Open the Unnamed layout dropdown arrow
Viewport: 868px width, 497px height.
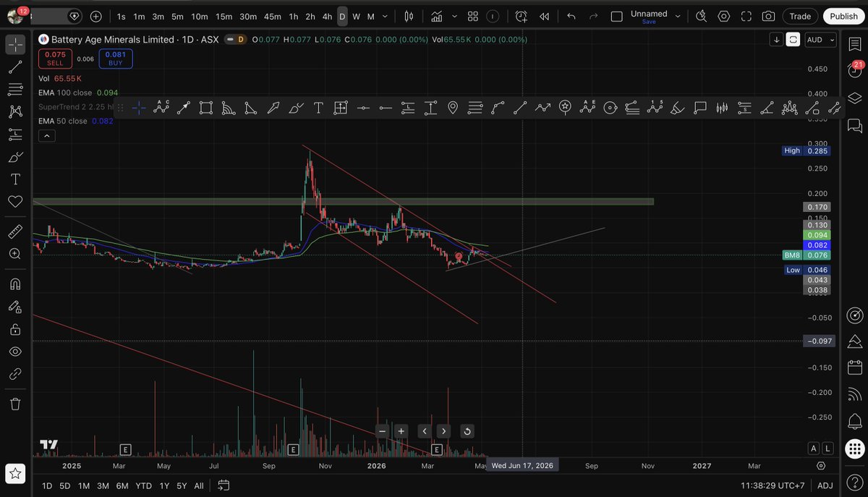(679, 16)
